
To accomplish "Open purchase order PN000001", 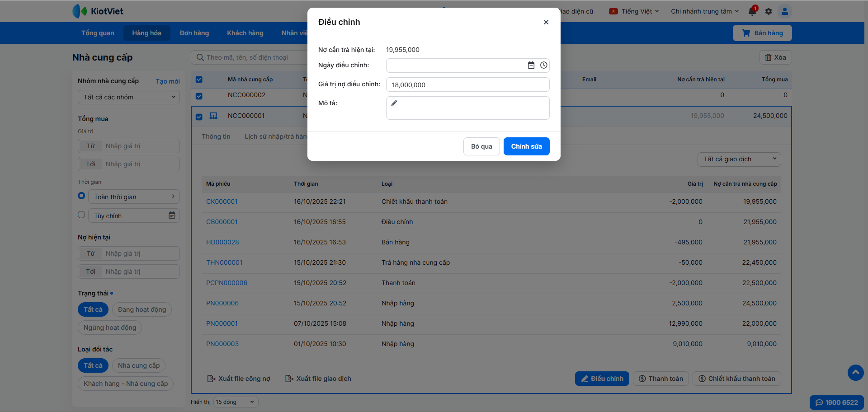I will tap(222, 323).
